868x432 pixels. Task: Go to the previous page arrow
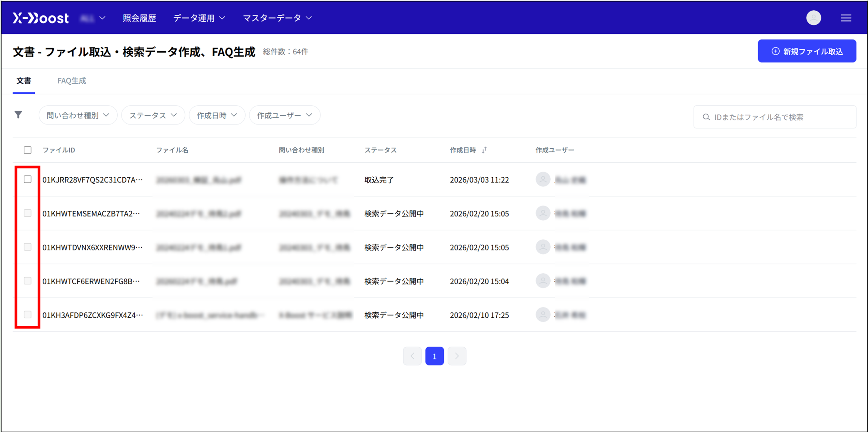412,356
